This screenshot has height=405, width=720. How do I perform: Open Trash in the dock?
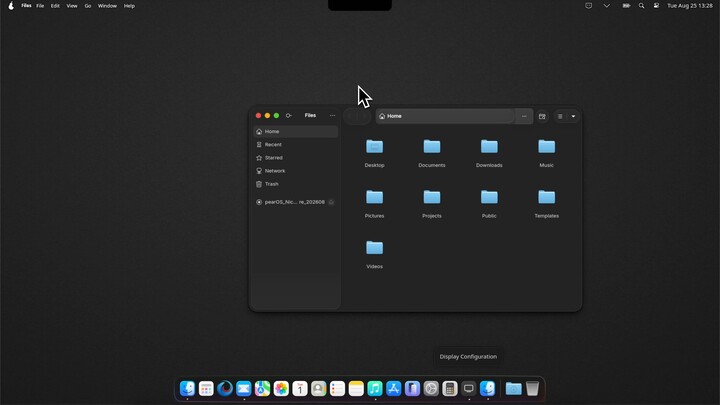(532, 388)
